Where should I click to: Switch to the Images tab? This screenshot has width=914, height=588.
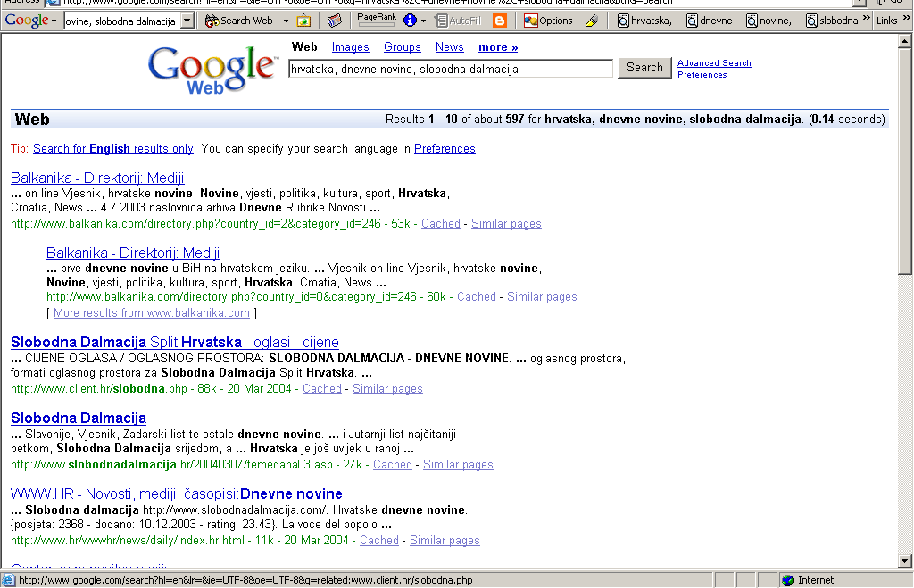[x=350, y=47]
